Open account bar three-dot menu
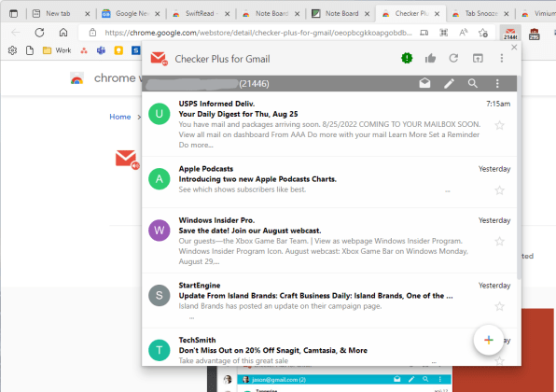This screenshot has height=392, width=556. tap(497, 83)
